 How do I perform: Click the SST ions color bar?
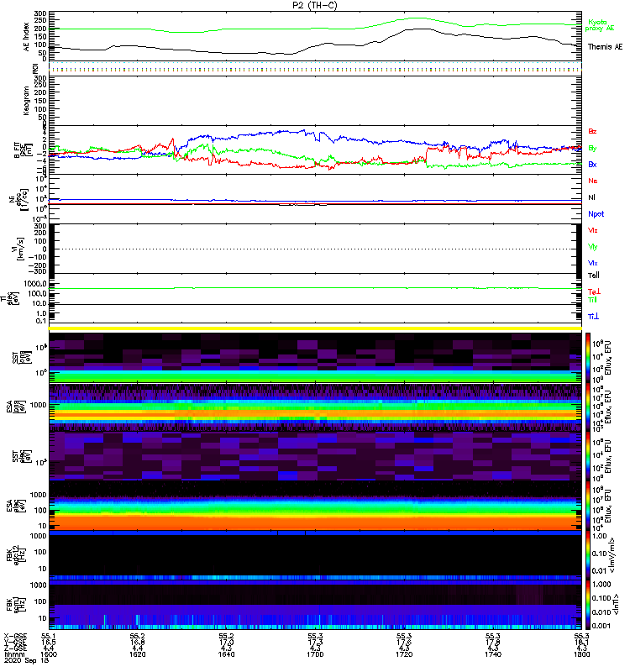(x=587, y=358)
